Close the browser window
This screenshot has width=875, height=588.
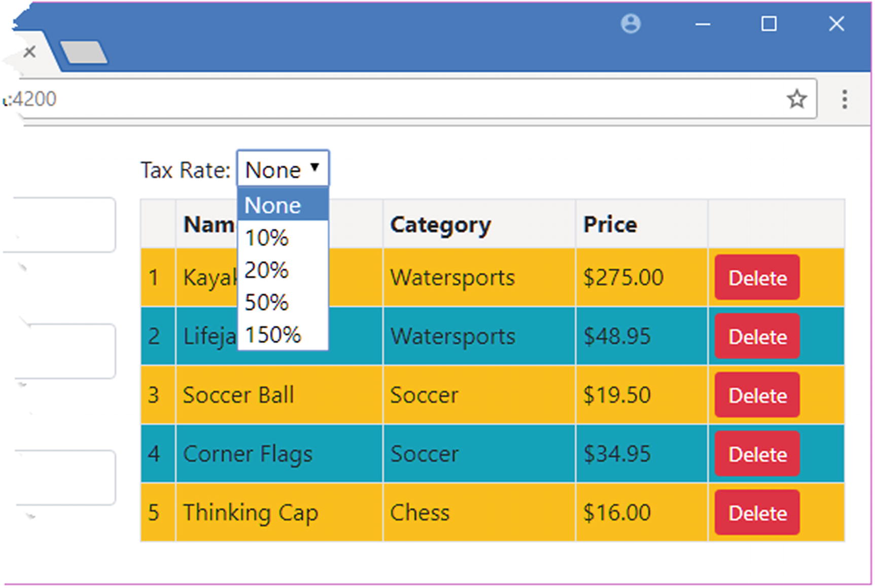[x=836, y=24]
